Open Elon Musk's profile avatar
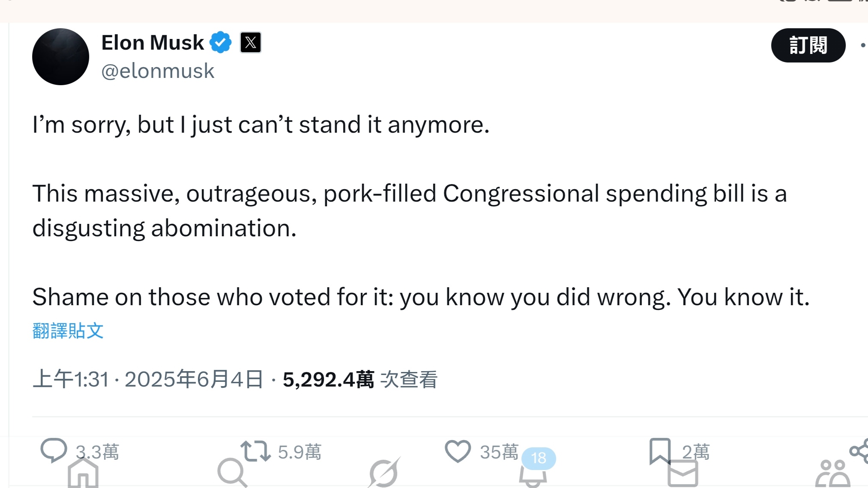The image size is (868, 488). (60, 57)
